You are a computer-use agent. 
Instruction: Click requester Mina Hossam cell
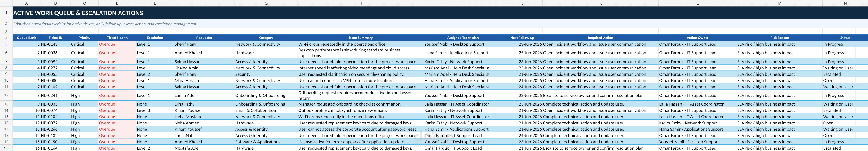pyautogui.click(x=204, y=80)
